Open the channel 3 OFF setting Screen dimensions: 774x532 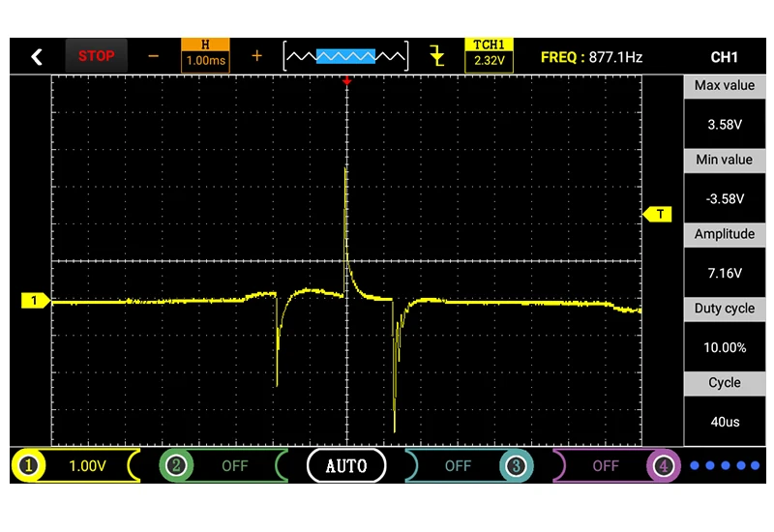coord(458,466)
